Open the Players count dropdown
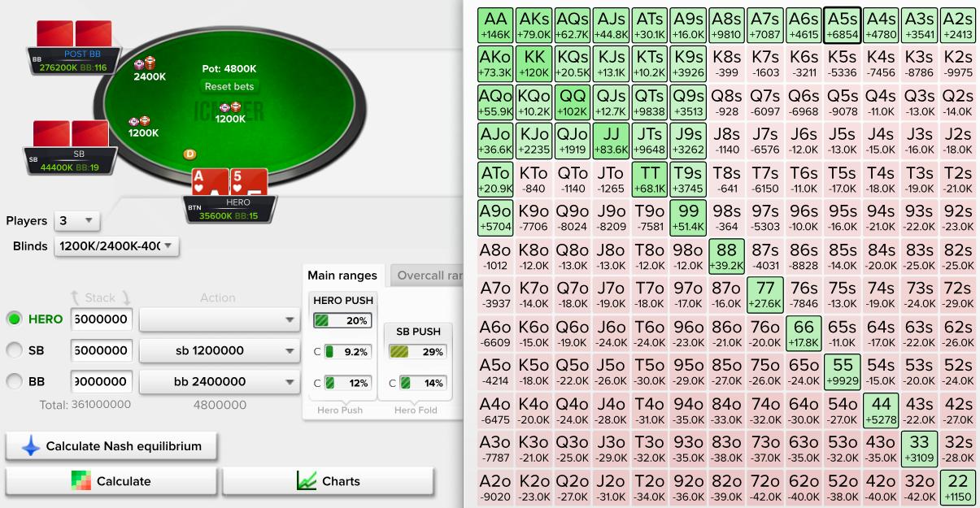The width and height of the screenshot is (980, 508). tap(76, 221)
